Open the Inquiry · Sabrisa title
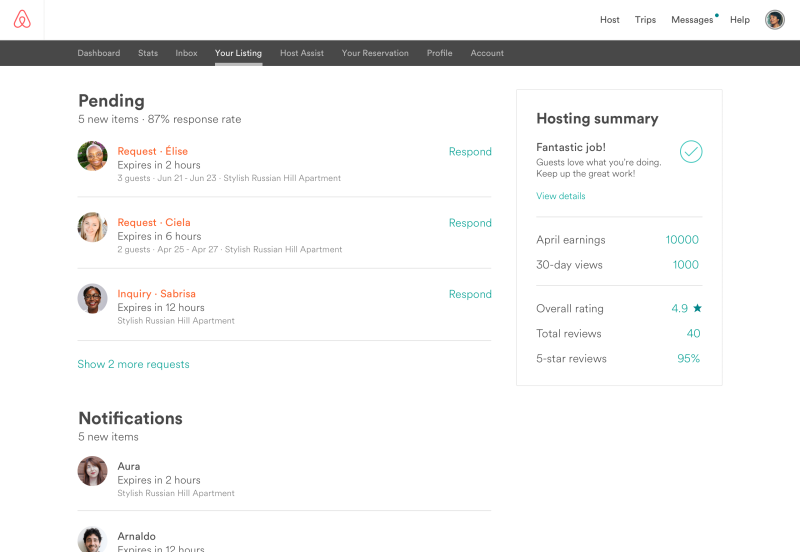 (x=156, y=294)
